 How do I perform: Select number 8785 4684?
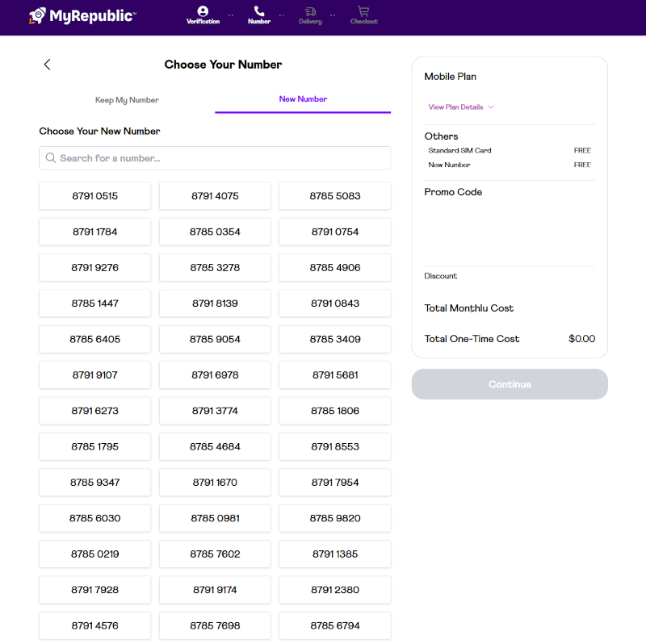coord(215,447)
